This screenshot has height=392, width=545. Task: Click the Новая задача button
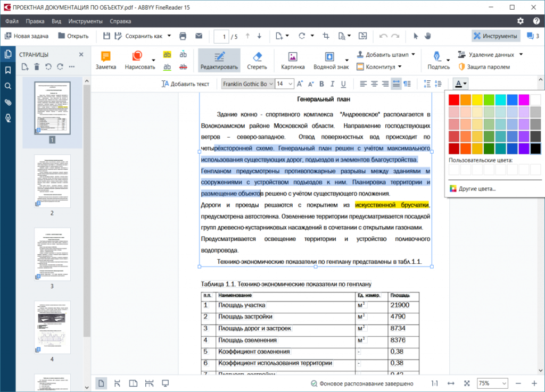(27, 36)
